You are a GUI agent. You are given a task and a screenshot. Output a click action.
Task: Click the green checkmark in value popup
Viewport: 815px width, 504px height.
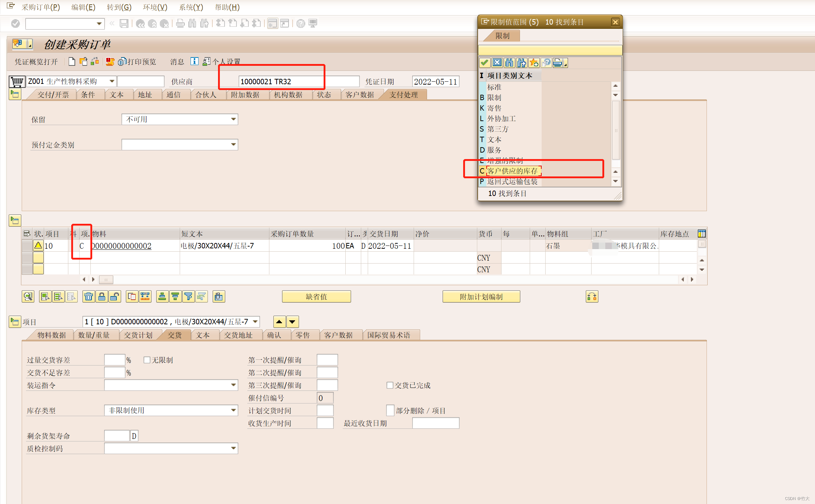(485, 63)
